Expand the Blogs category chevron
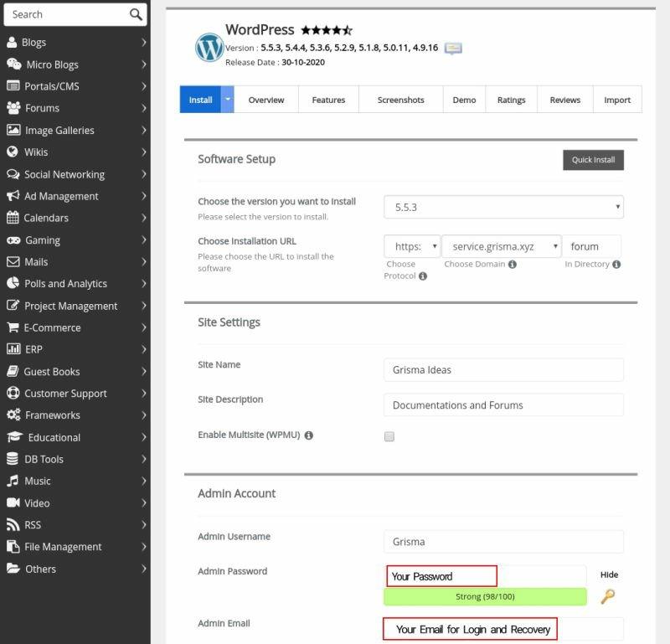Screen dimensions: 670x644 [x=144, y=43]
